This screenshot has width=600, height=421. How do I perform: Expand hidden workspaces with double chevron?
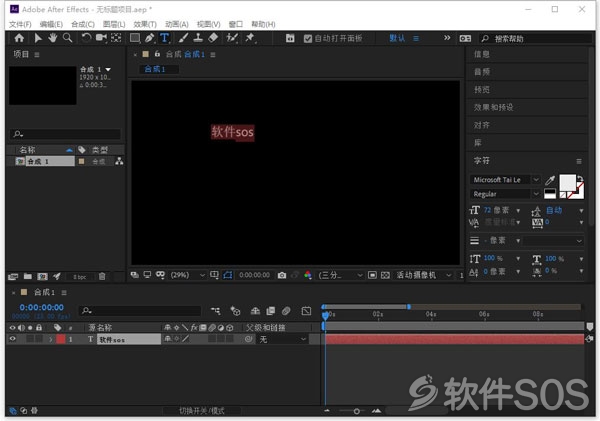click(x=447, y=38)
